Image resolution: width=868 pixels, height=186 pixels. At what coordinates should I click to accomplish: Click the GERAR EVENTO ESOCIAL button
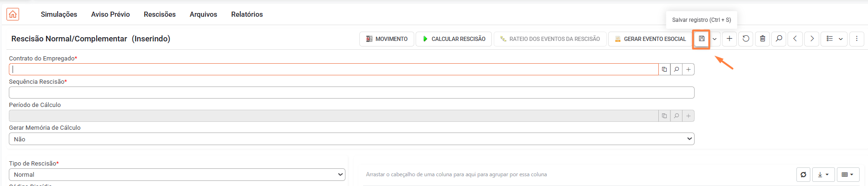(650, 39)
